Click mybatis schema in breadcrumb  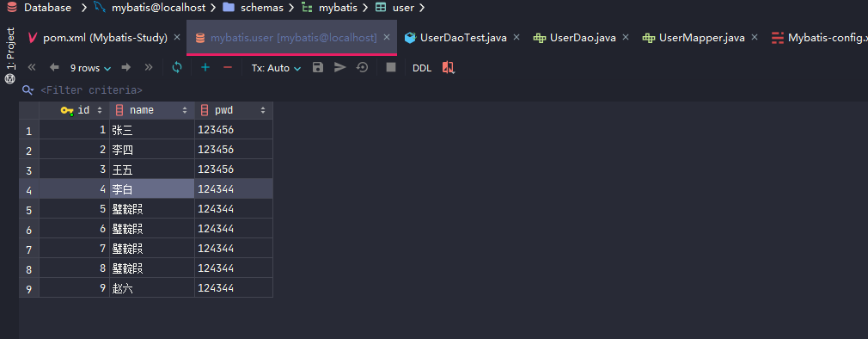pyautogui.click(x=338, y=8)
